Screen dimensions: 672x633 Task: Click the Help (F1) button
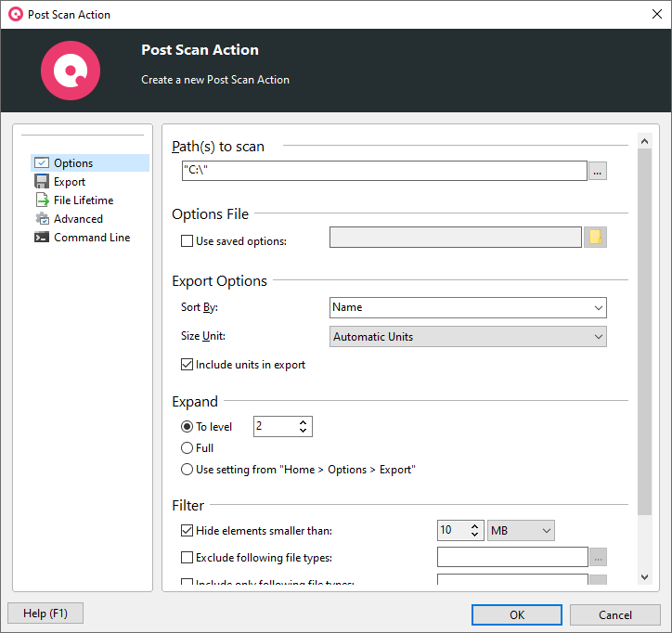tap(45, 614)
